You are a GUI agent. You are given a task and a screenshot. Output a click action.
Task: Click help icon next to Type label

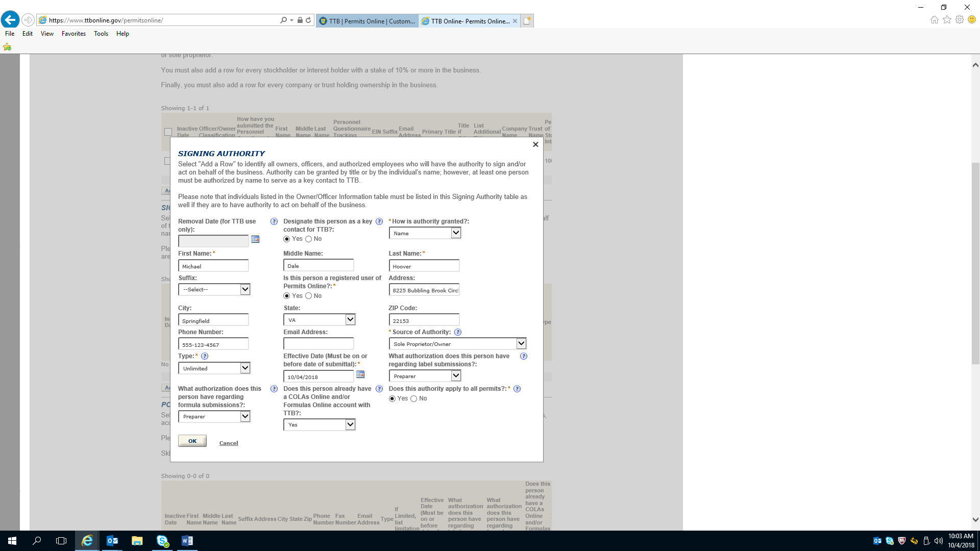click(205, 356)
